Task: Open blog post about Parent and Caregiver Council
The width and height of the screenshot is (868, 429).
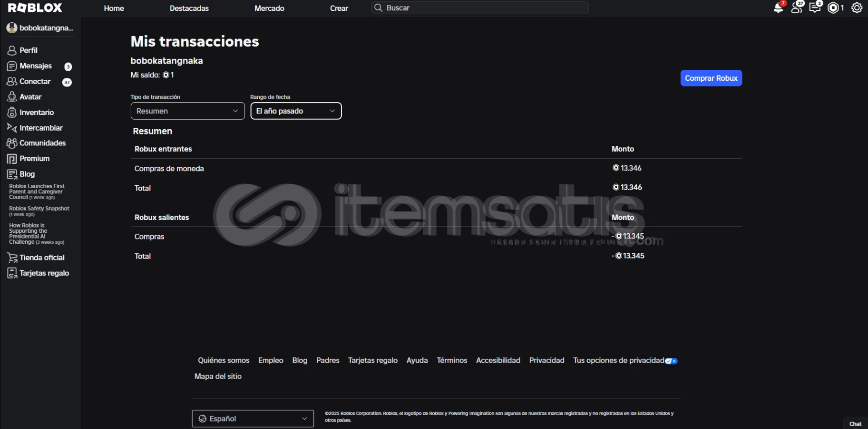Action: tap(37, 192)
